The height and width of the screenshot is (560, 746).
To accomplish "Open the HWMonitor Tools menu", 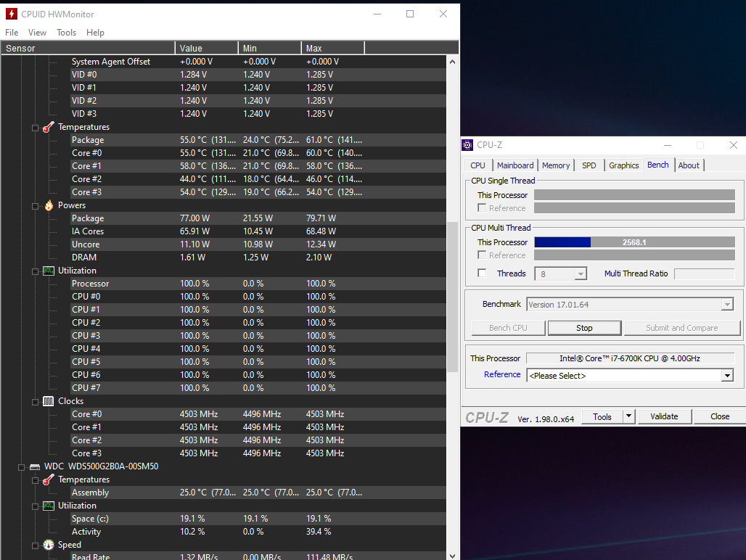I will (66, 33).
